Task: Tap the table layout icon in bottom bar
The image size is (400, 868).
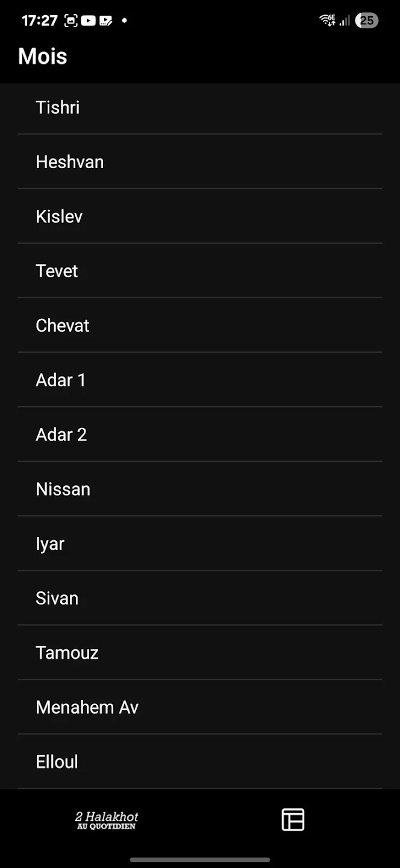Action: pos(293,820)
